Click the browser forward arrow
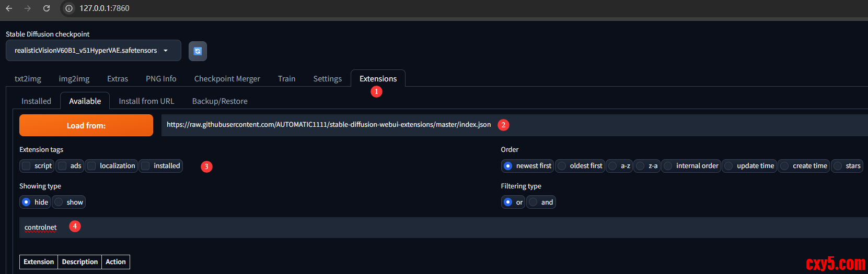Image resolution: width=868 pixels, height=274 pixels. pos(28,8)
